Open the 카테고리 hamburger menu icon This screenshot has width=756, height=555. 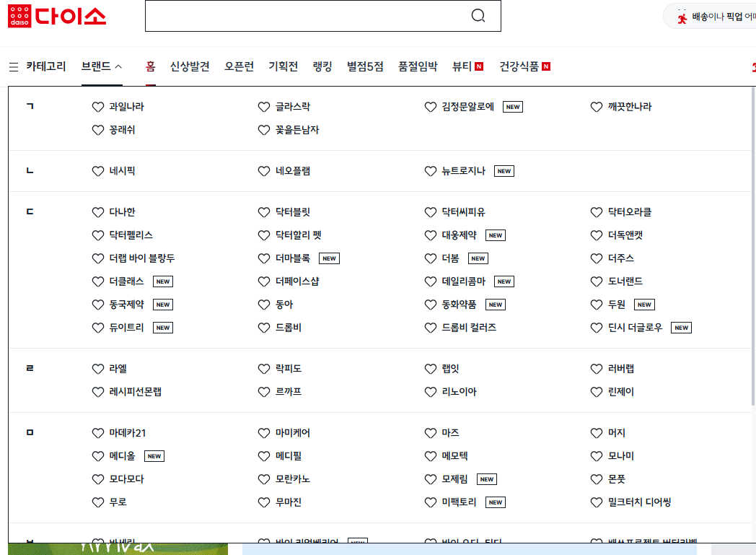14,66
